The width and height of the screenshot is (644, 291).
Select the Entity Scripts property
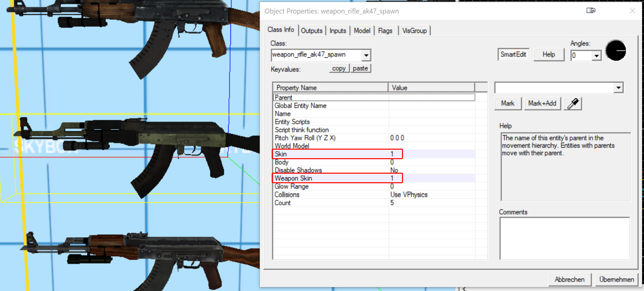click(374, 122)
